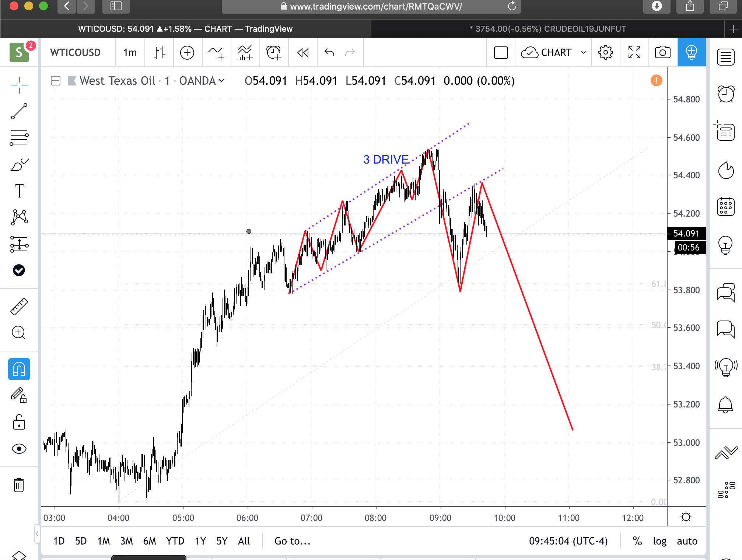The width and height of the screenshot is (742, 560).
Task: Open the chart patterns tool
Action: 19,217
